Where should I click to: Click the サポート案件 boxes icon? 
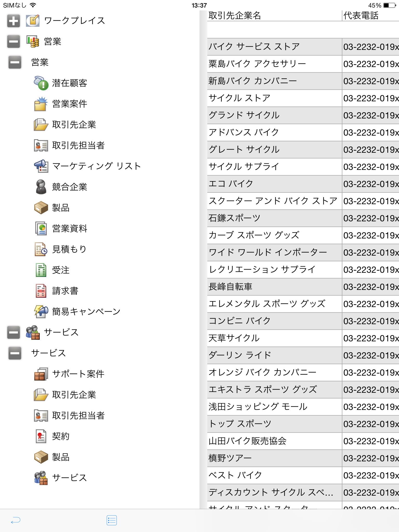tap(41, 374)
